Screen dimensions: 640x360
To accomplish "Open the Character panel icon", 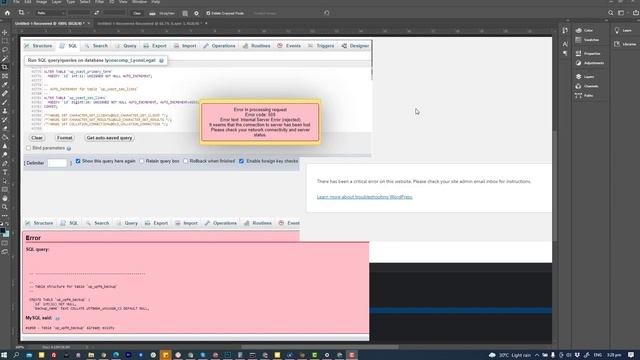I will (565, 44).
